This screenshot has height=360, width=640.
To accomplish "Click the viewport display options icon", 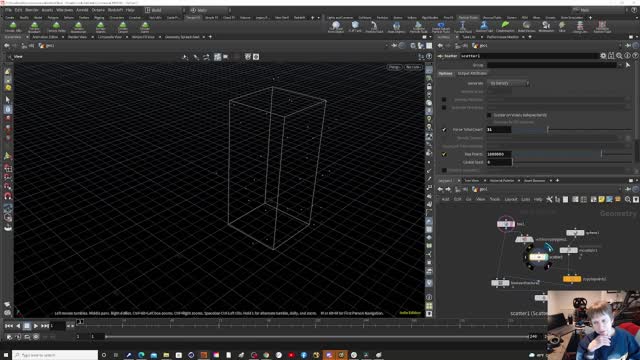I will tap(429, 313).
